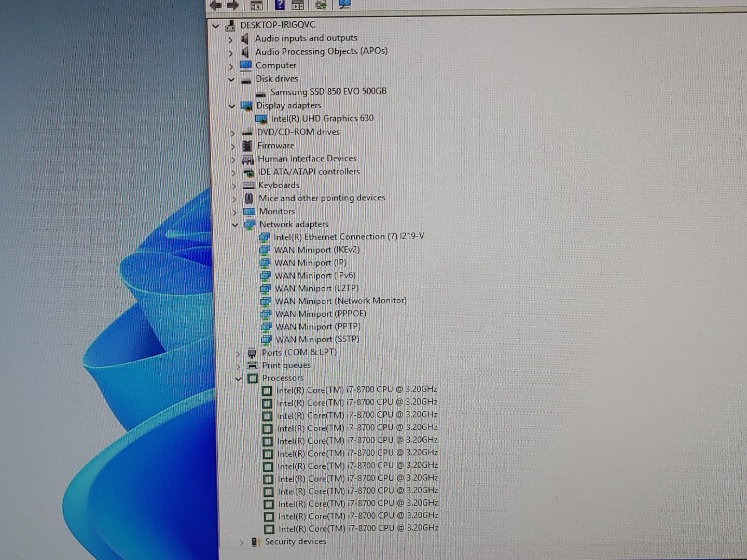The image size is (747, 560).
Task: Click the Security devices category icon
Action: [256, 542]
